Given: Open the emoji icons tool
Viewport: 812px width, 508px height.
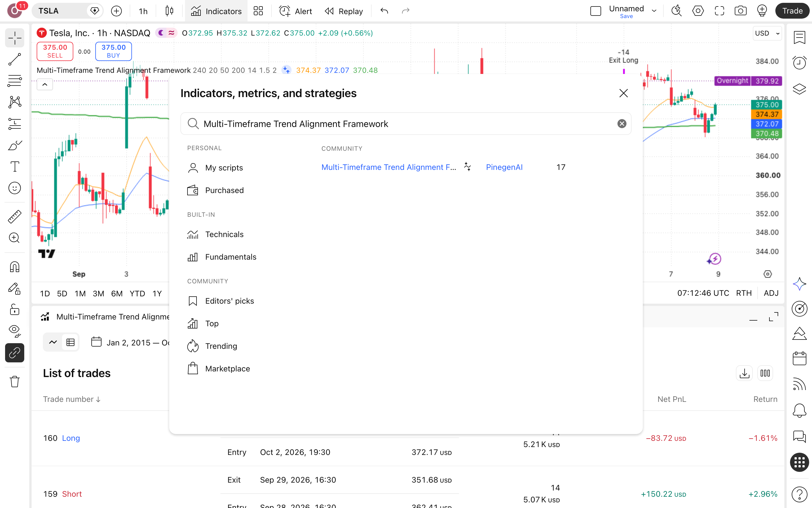Looking at the screenshot, I should click(x=14, y=188).
